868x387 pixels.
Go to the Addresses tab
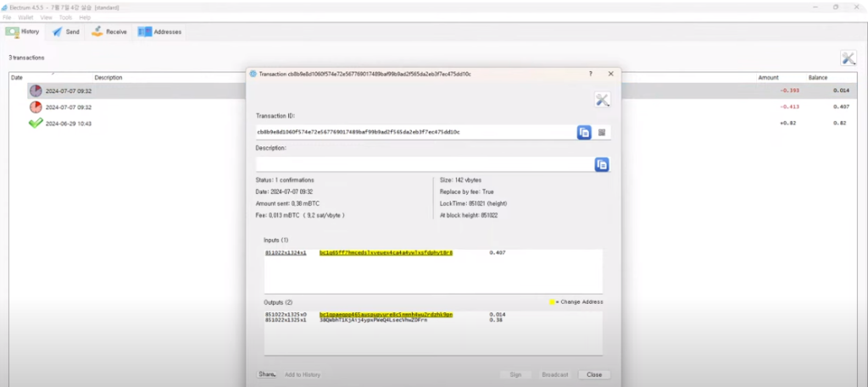[x=159, y=32]
